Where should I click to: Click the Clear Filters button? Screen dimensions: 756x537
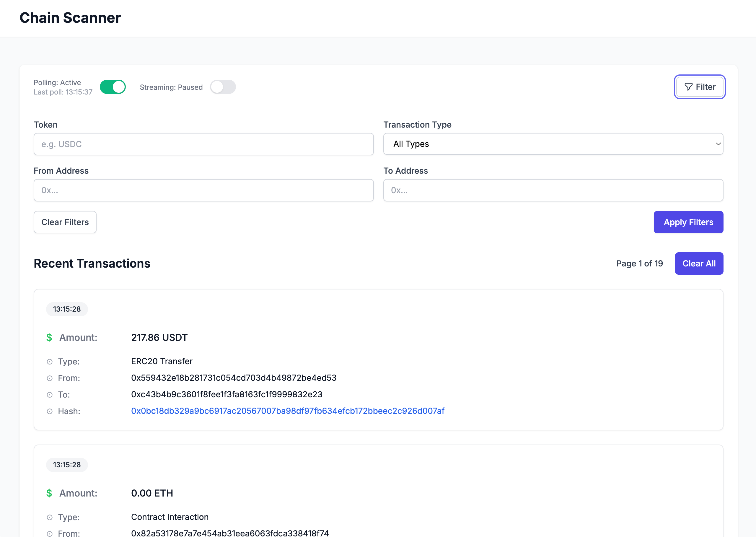65,222
